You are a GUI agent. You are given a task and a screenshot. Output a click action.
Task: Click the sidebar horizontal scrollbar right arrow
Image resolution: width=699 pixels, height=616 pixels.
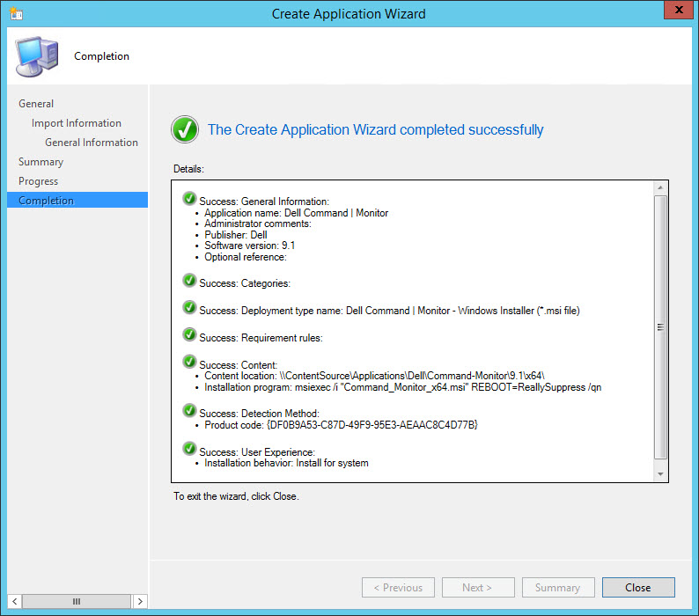coord(140,601)
